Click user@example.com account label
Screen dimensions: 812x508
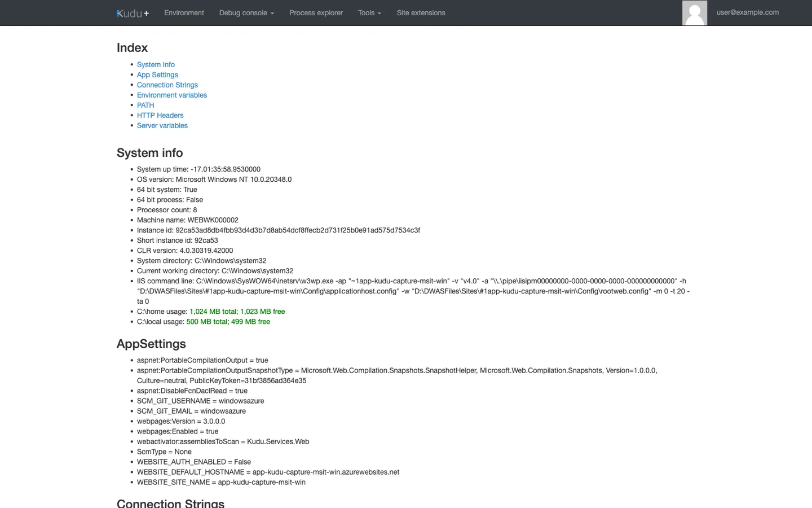[x=748, y=12]
